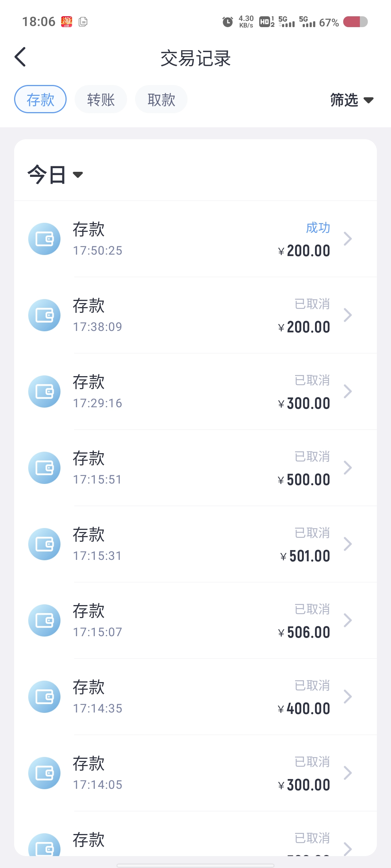Screen dimensions: 391x868
Task: Tap wallet icon of 17:15:51 deposit
Action: 45,468
